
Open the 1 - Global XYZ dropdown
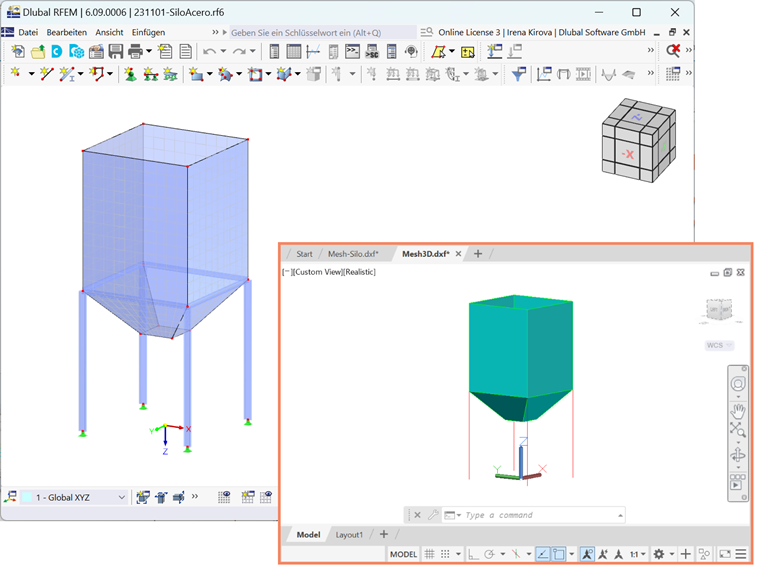(x=75, y=497)
